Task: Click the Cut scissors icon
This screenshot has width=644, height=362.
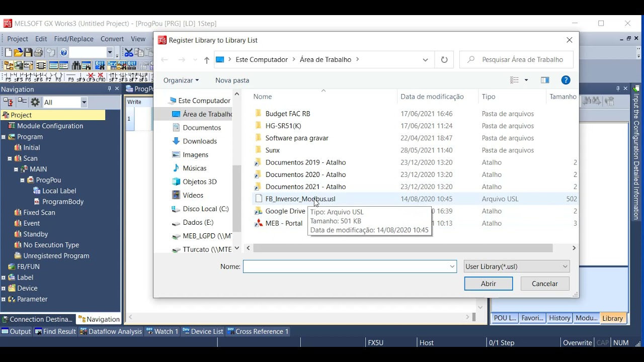Action: pyautogui.click(x=129, y=52)
